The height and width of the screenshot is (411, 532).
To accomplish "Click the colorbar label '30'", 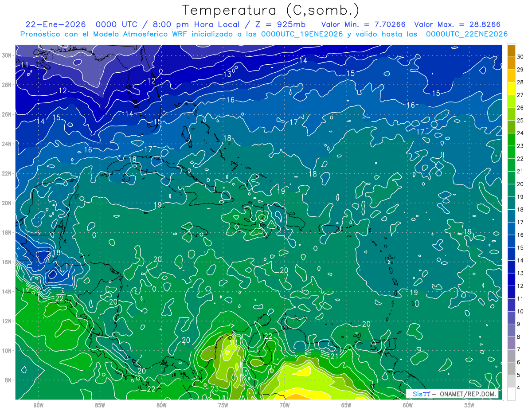I will tap(520, 57).
